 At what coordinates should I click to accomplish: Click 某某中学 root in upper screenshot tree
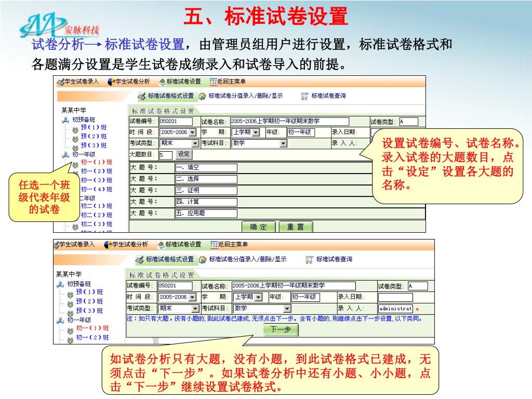click(74, 110)
